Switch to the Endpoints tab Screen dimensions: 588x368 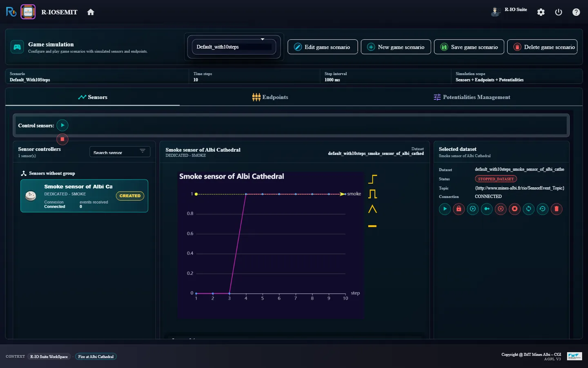[x=270, y=97]
